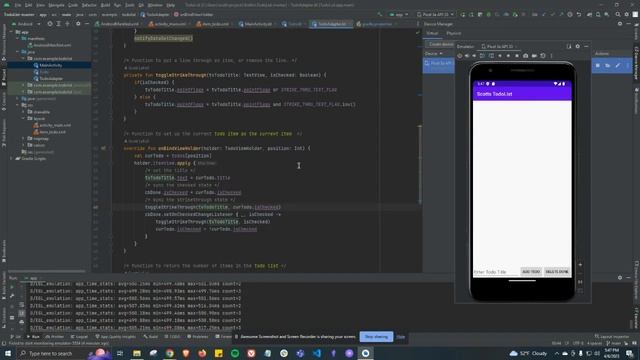Open the Refactor menu

(89, 5)
